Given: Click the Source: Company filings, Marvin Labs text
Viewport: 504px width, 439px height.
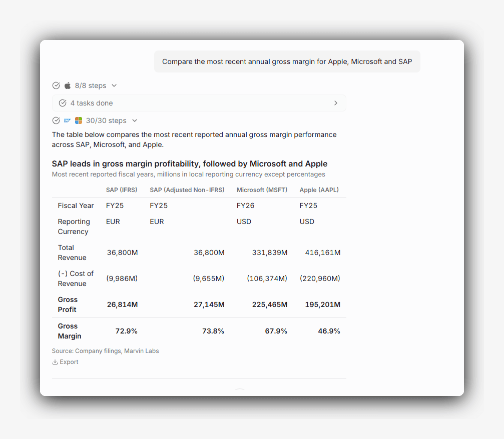Looking at the screenshot, I should [106, 351].
